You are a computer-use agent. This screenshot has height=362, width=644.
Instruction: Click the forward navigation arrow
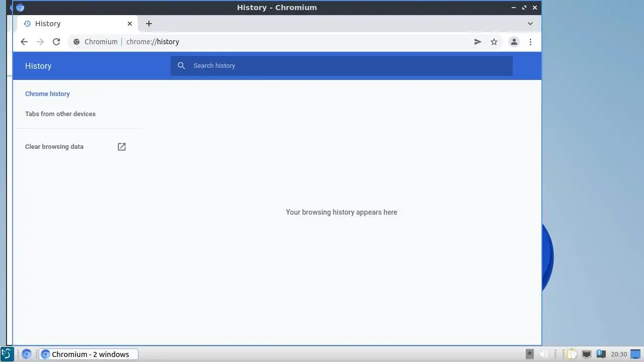(40, 42)
